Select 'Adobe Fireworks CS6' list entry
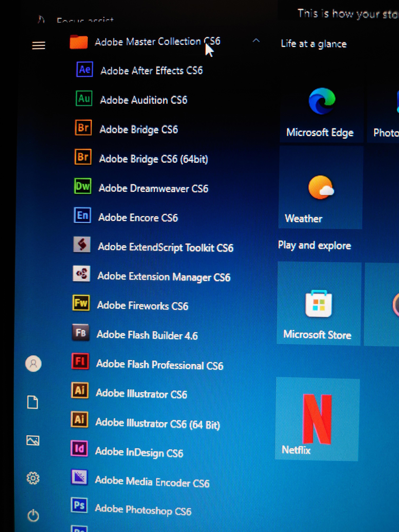The width and height of the screenshot is (399, 532). pos(142,306)
